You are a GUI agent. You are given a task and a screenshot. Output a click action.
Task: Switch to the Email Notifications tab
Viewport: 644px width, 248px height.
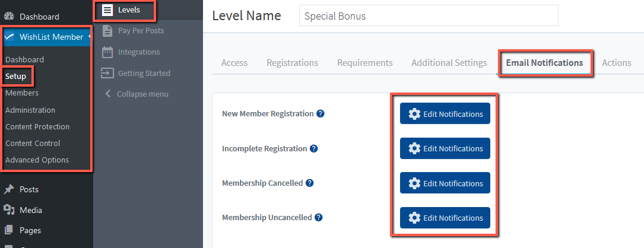coord(544,63)
